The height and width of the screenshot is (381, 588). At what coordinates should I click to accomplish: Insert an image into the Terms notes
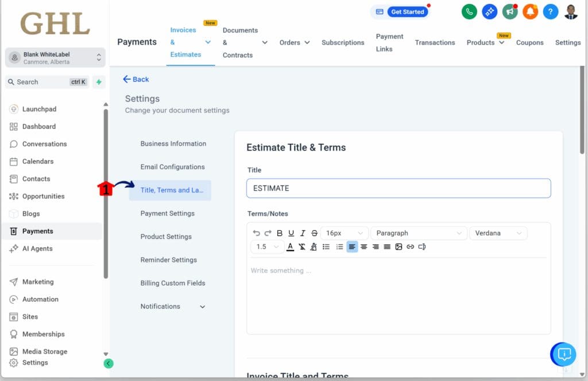tap(399, 247)
